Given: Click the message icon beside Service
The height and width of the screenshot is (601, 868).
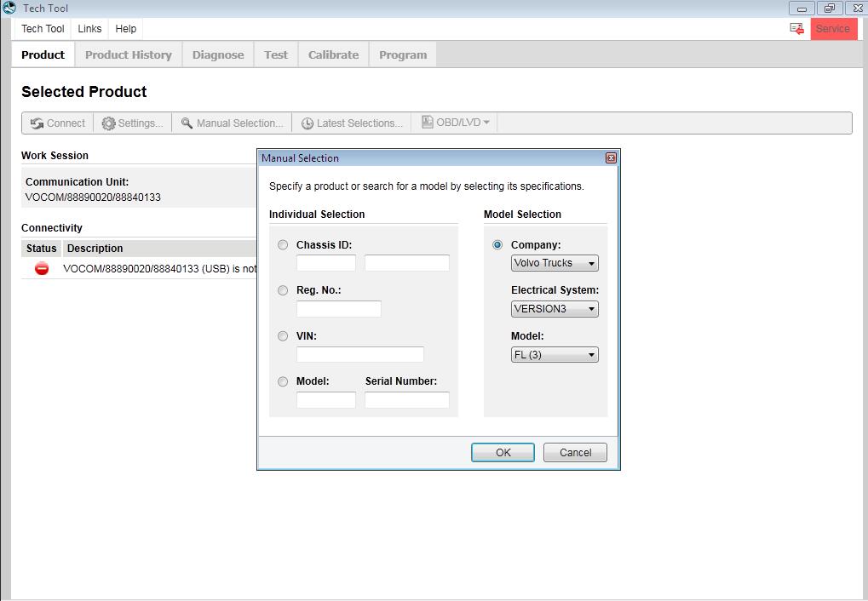Looking at the screenshot, I should point(796,29).
